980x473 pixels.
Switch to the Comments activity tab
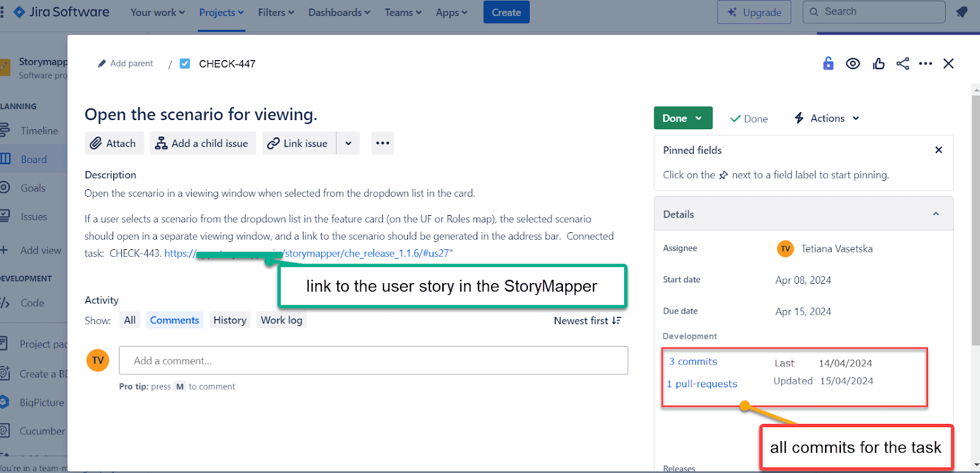(x=175, y=320)
